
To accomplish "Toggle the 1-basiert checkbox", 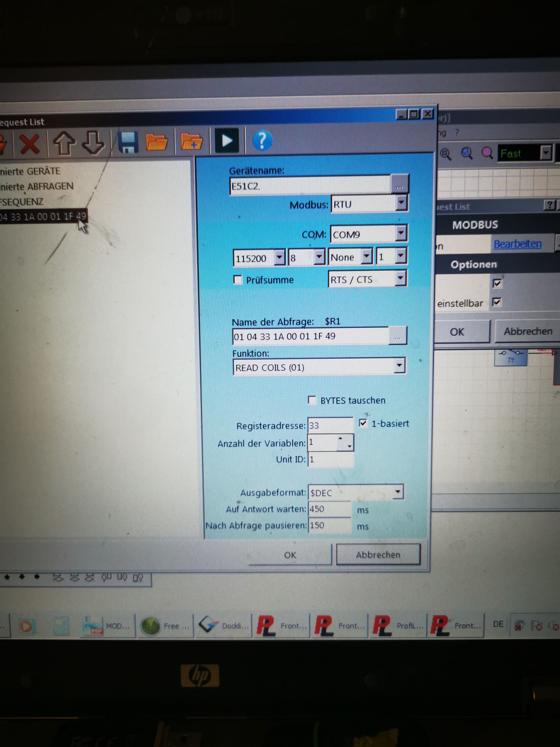I will click(363, 423).
